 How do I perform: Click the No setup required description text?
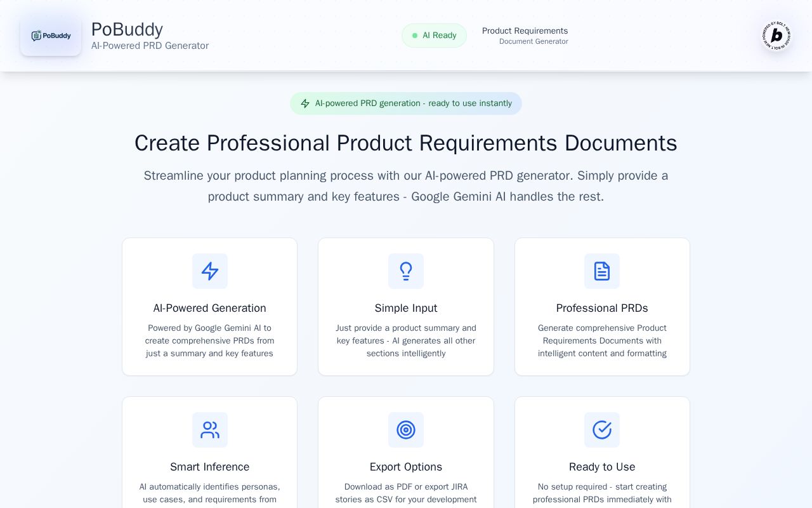click(602, 493)
